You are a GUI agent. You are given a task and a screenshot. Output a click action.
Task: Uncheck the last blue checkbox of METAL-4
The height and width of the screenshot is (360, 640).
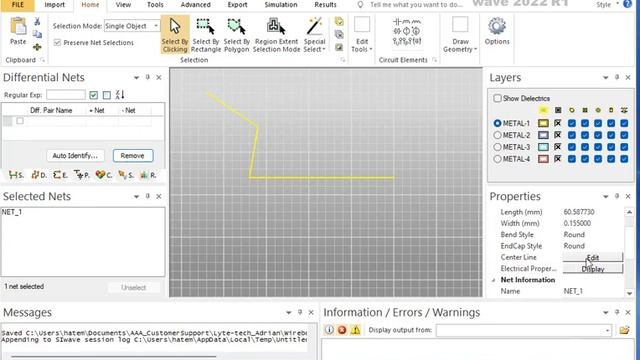624,159
